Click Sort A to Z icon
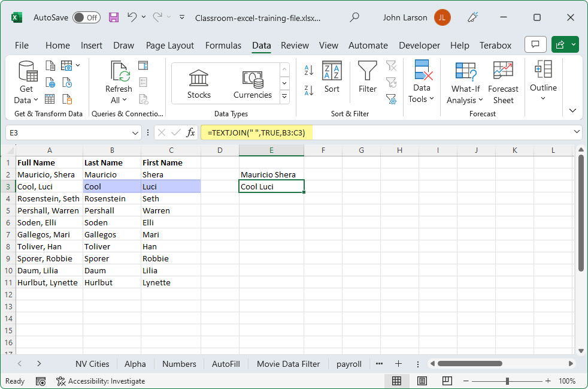The image size is (588, 389). [x=309, y=70]
